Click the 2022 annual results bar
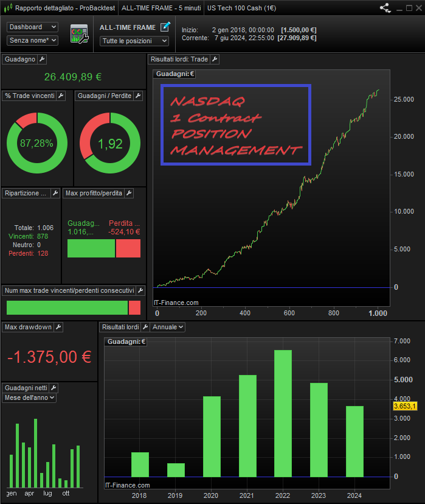Viewport: 425px width, 504px height. pos(283,413)
